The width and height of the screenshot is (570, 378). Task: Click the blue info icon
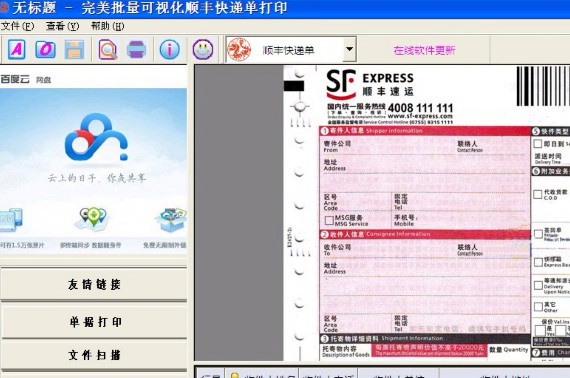[x=169, y=49]
